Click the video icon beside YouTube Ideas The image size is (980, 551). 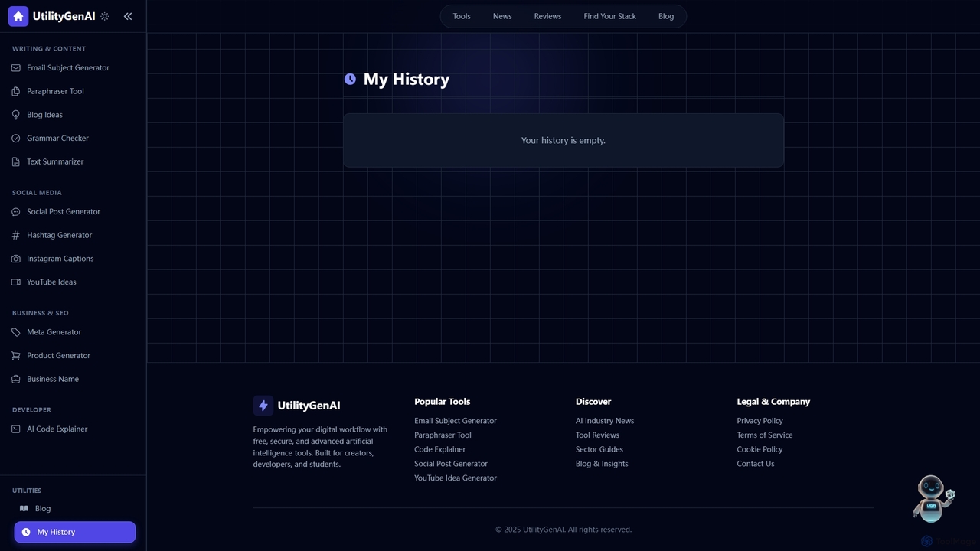16,282
